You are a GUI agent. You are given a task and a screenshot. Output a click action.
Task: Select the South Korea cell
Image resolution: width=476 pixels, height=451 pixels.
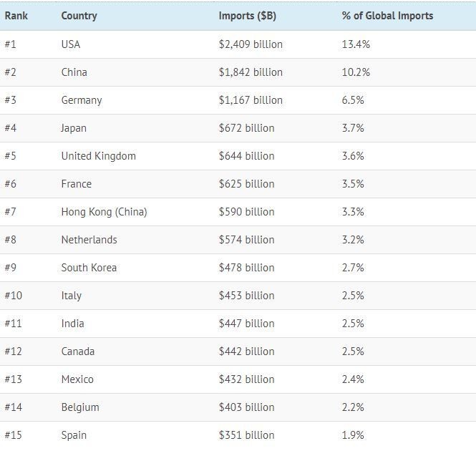click(89, 268)
